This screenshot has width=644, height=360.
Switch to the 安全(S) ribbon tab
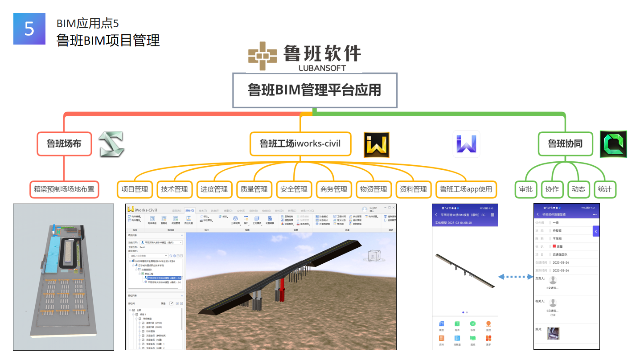click(241, 211)
